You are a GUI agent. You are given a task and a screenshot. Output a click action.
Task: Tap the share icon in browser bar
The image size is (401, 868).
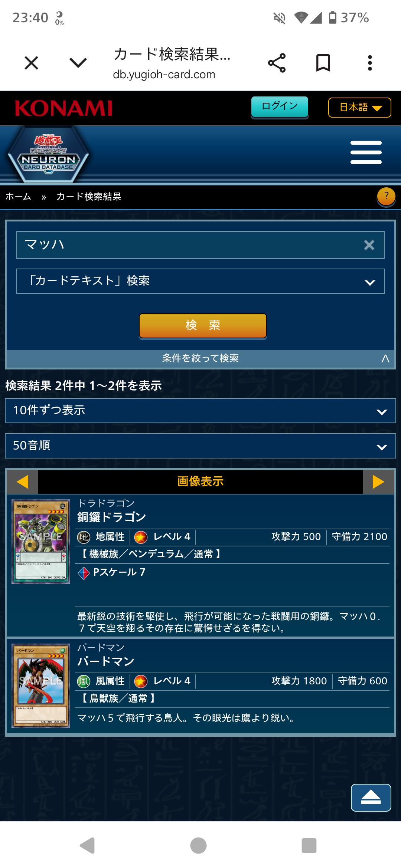[277, 63]
